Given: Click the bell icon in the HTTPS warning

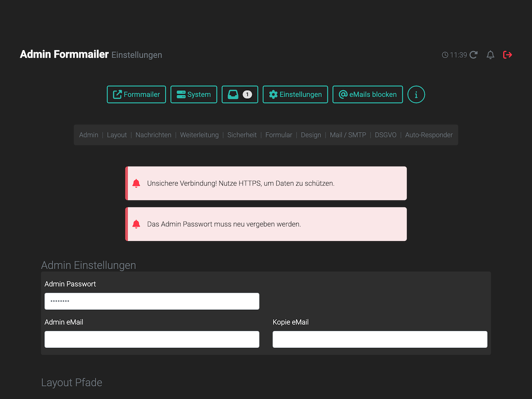Looking at the screenshot, I should click(136, 183).
